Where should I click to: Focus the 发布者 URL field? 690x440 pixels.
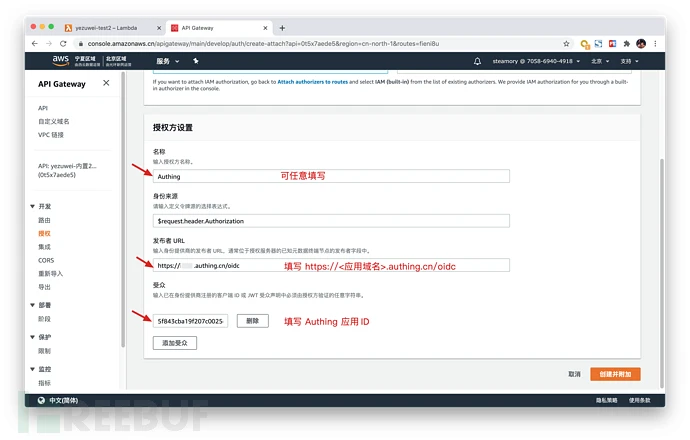(x=331, y=265)
